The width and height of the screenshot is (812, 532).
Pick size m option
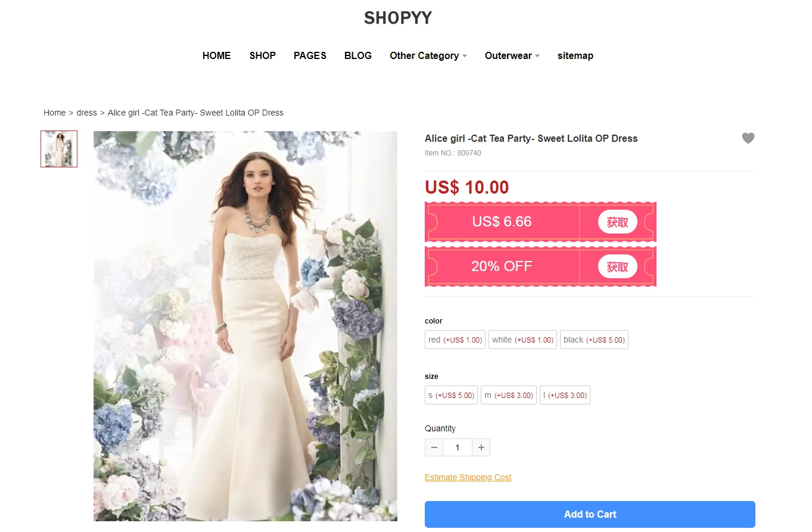[x=509, y=395]
